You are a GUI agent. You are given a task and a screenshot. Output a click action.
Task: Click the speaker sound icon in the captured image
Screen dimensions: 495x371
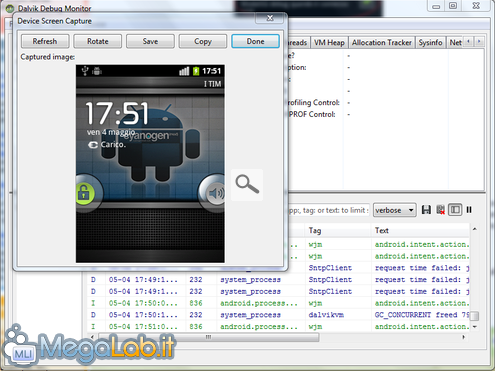coord(216,193)
